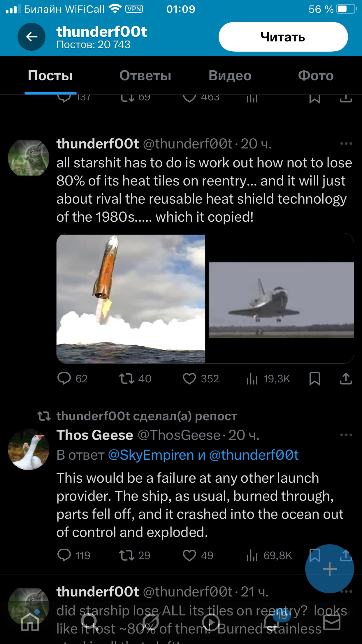The width and height of the screenshot is (362, 644).
Task: View analytics for heat tiles post
Action: pos(252,379)
